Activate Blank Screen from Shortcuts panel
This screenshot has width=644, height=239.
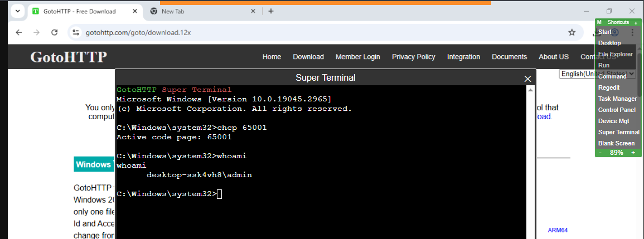pyautogui.click(x=616, y=143)
